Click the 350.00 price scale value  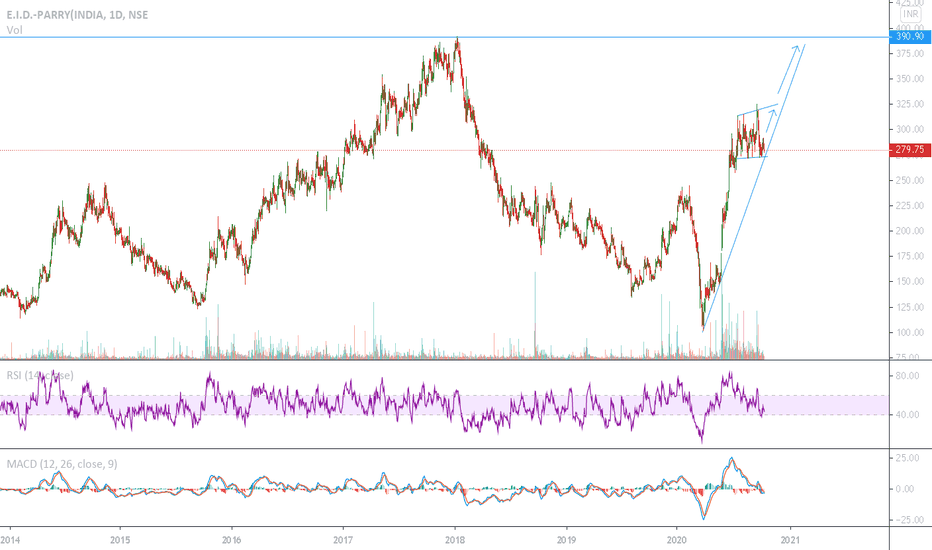pyautogui.click(x=909, y=78)
